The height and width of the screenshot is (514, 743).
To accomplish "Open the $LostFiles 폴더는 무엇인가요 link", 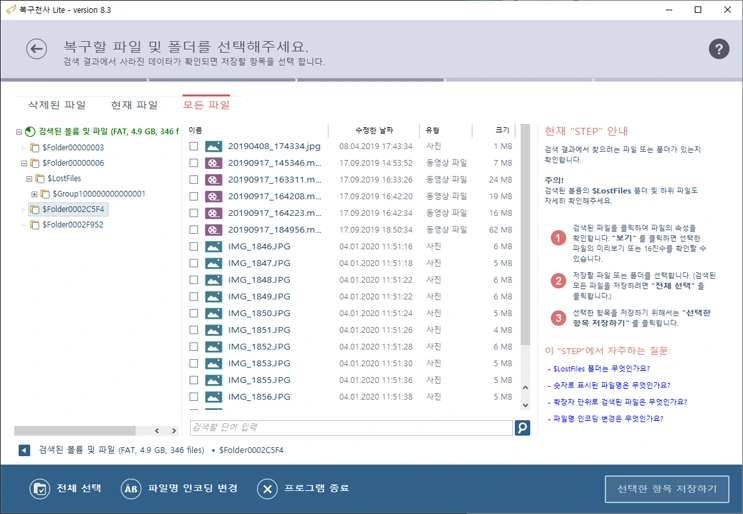I will pyautogui.click(x=601, y=369).
